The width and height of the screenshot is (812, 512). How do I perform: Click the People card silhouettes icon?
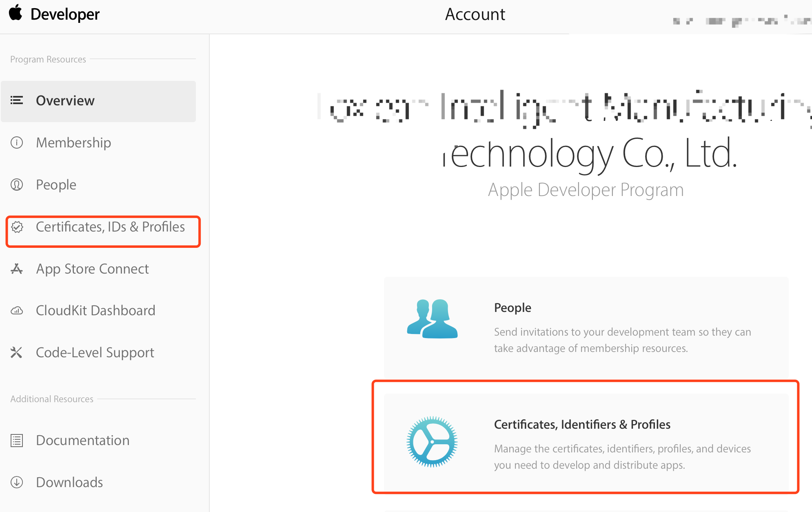pos(432,318)
